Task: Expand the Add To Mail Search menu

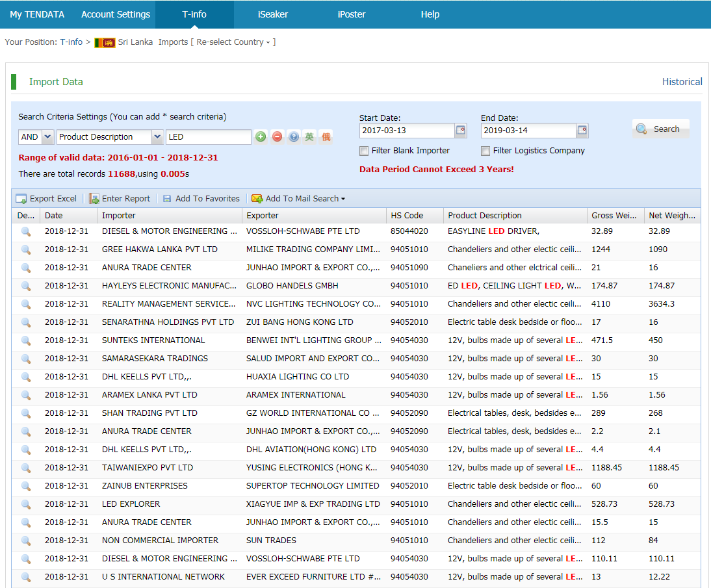Action: click(x=298, y=199)
